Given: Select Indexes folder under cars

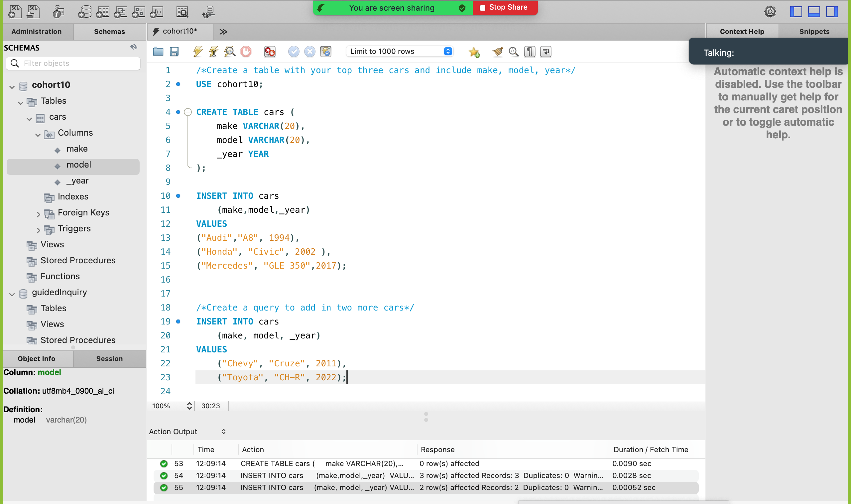Looking at the screenshot, I should click(x=73, y=196).
